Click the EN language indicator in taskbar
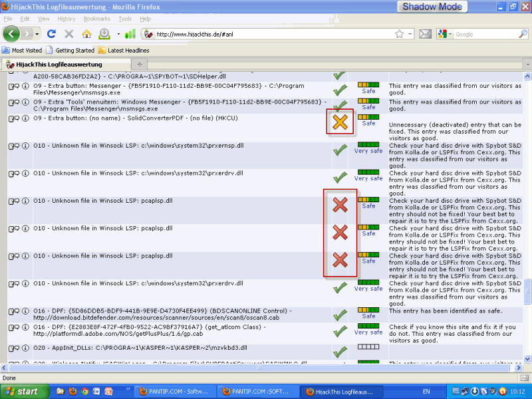The width and height of the screenshot is (532, 399). (x=426, y=392)
